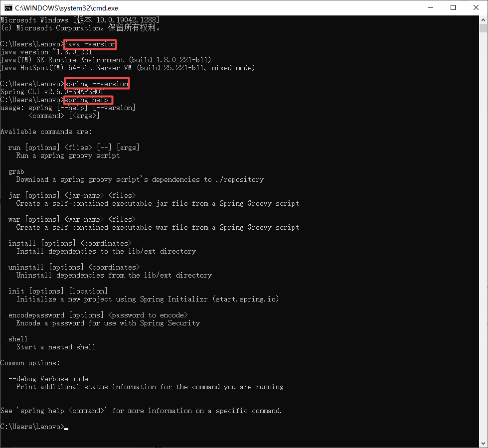
Task: Click the scrollbar up arrow
Action: pyautogui.click(x=483, y=19)
